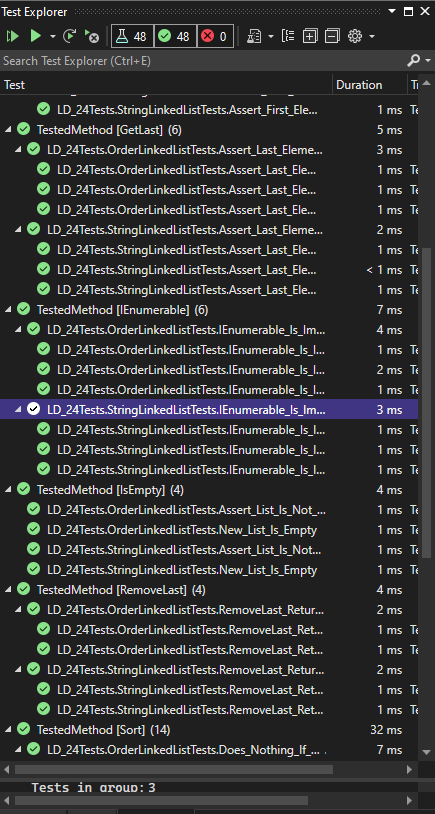Toggle the passed tests filter
The image size is (435, 814).
click(174, 36)
